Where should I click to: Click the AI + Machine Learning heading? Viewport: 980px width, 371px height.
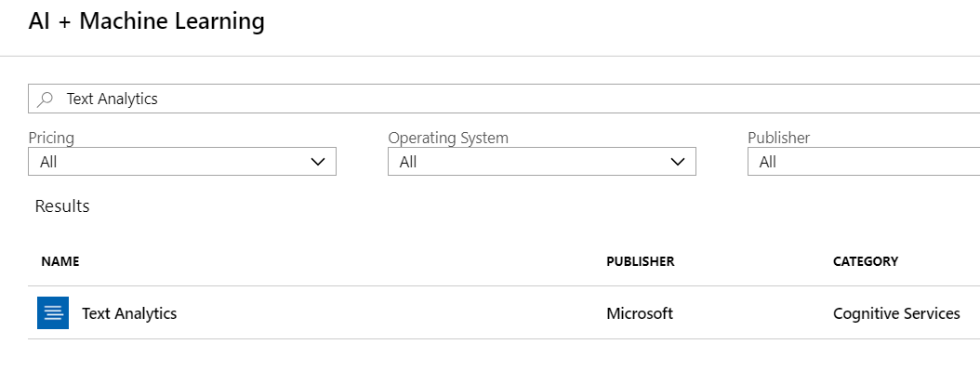[x=147, y=21]
